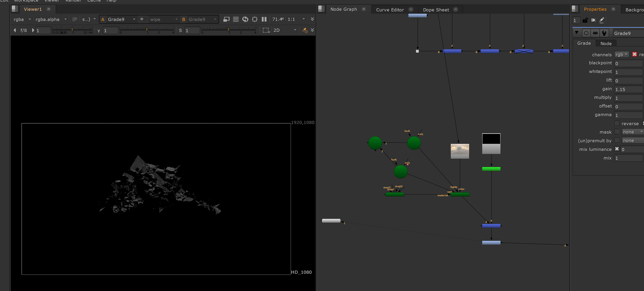Click the gain value field
Image resolution: width=644 pixels, height=291 pixels.
click(x=628, y=89)
